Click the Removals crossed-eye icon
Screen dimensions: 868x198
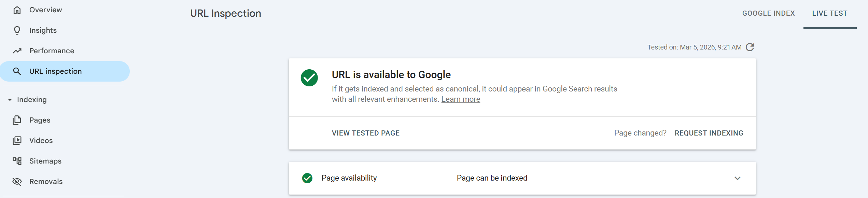point(17,182)
